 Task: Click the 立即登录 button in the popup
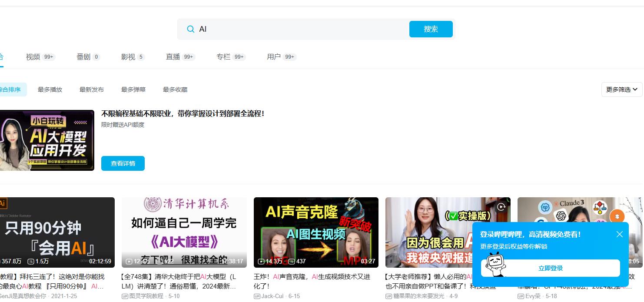click(550, 268)
